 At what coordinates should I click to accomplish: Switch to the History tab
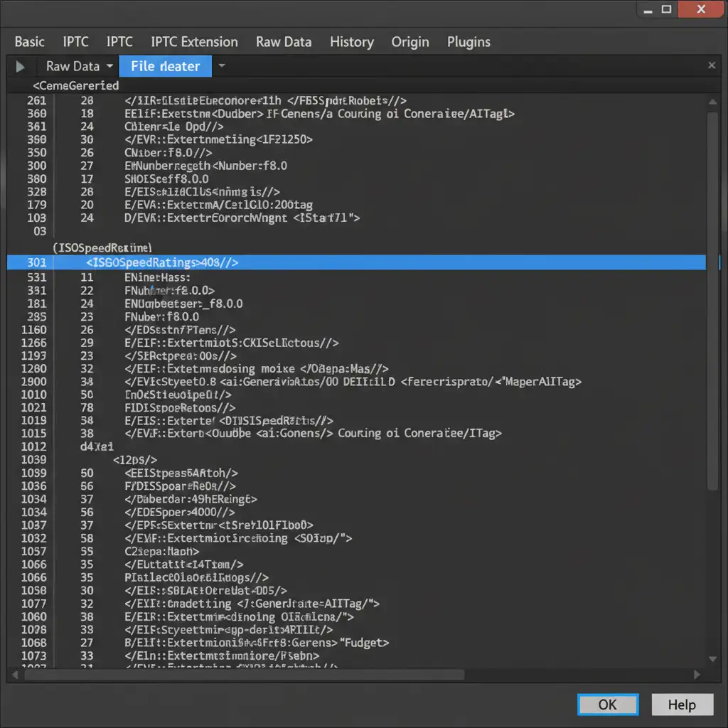click(351, 42)
